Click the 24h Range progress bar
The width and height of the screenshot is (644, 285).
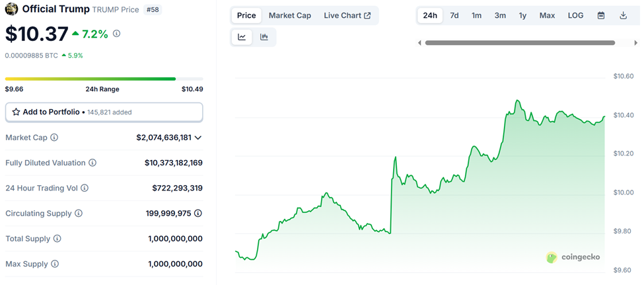coord(104,79)
